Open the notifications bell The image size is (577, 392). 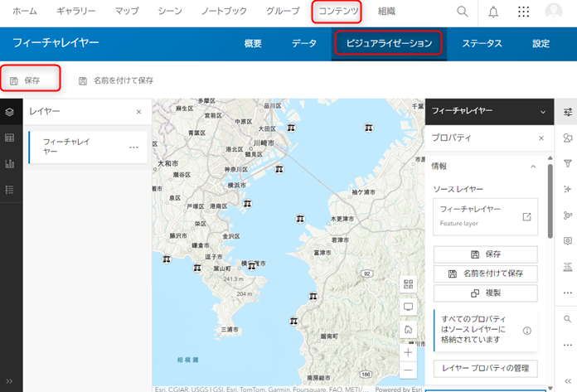(493, 12)
